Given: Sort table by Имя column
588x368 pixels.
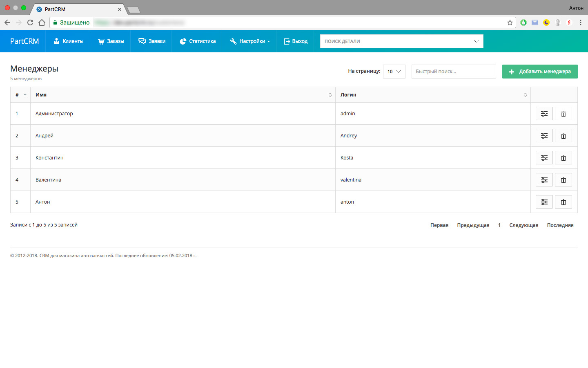Looking at the screenshot, I should click(x=183, y=95).
